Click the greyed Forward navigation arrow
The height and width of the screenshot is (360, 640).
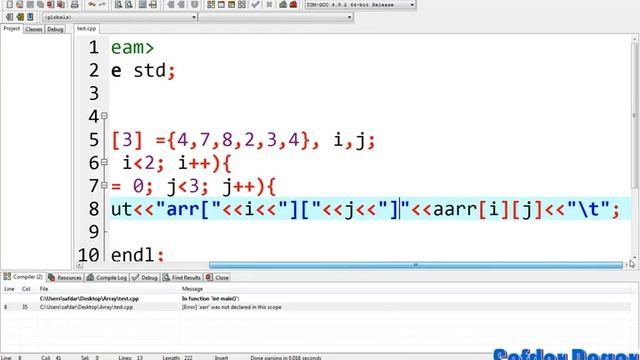[181, 4]
